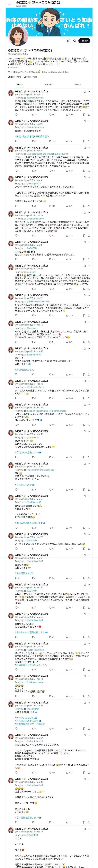The width and height of the screenshot is (98, 868).
Task: Bookmark the Jan 22 post
Action: (84, 141)
